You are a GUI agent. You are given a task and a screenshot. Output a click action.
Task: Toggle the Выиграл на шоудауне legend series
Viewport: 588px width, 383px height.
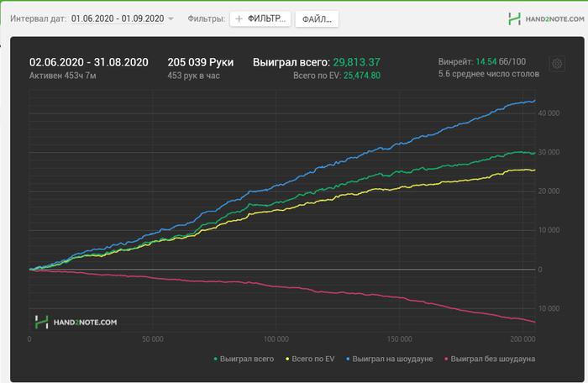[389, 359]
